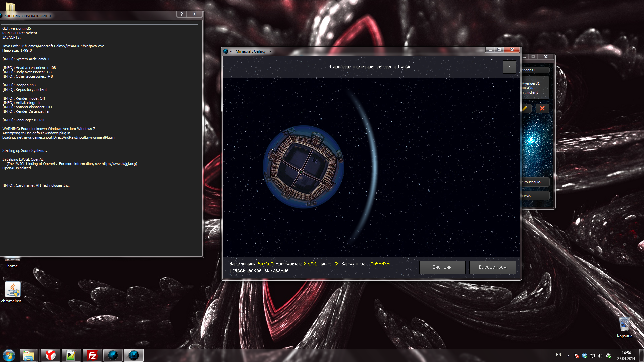Click the text 'Население: 60/100'
The width and height of the screenshot is (644, 362).
coord(251,264)
